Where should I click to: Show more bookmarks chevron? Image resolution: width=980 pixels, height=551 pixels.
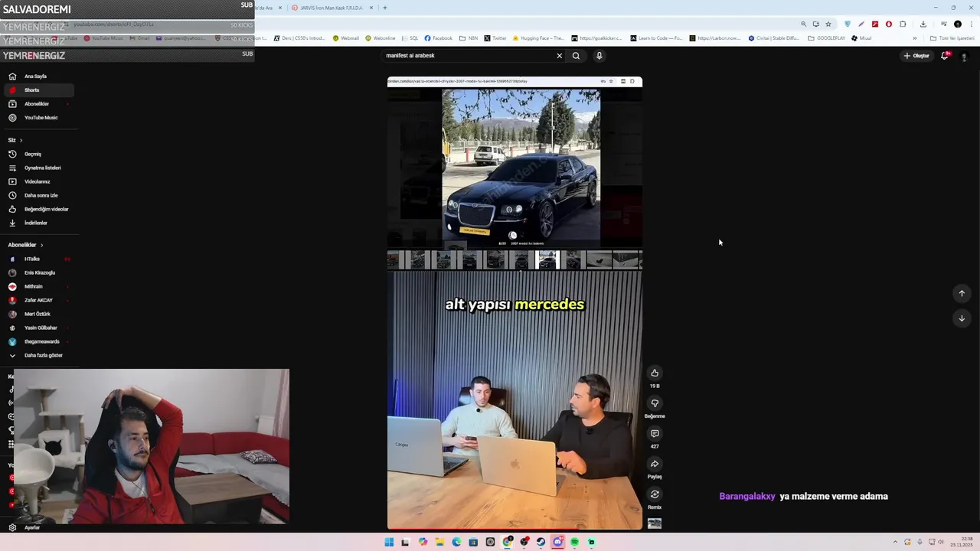(915, 38)
